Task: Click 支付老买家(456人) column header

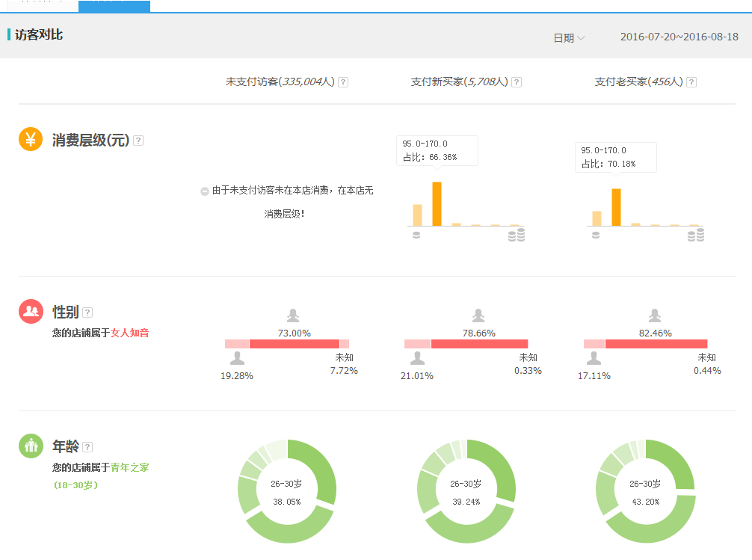Action: (x=639, y=82)
